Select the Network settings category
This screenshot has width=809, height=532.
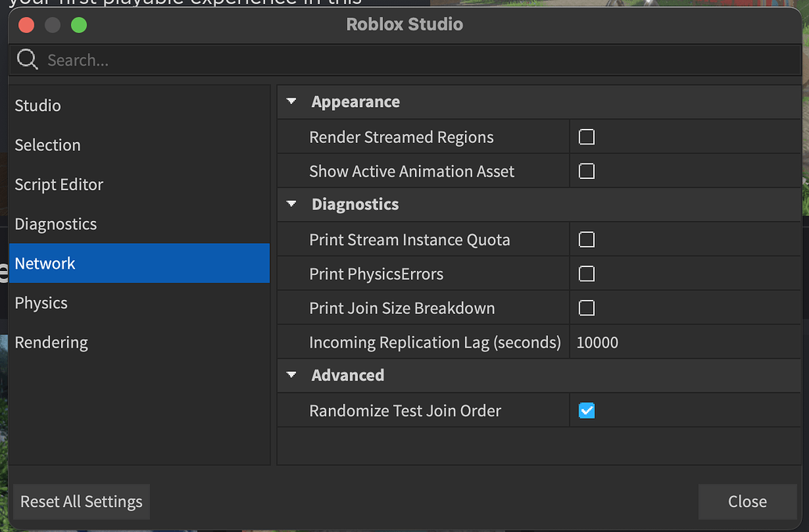point(139,263)
